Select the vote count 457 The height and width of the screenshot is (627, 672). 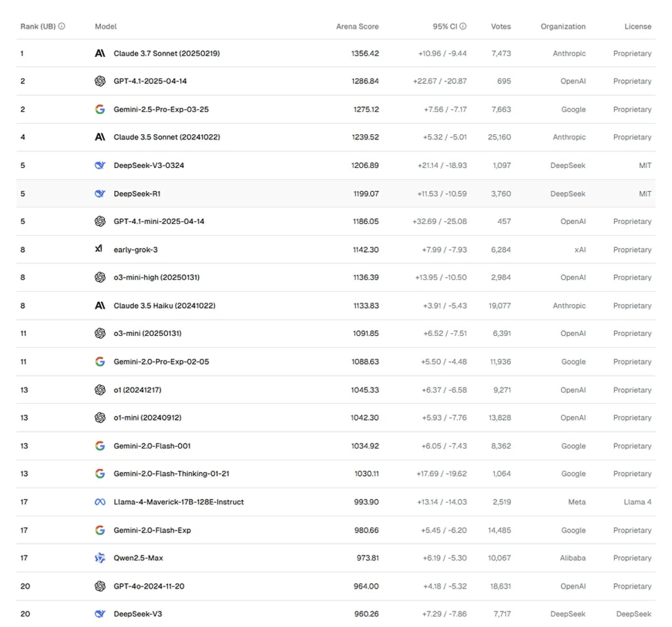504,222
